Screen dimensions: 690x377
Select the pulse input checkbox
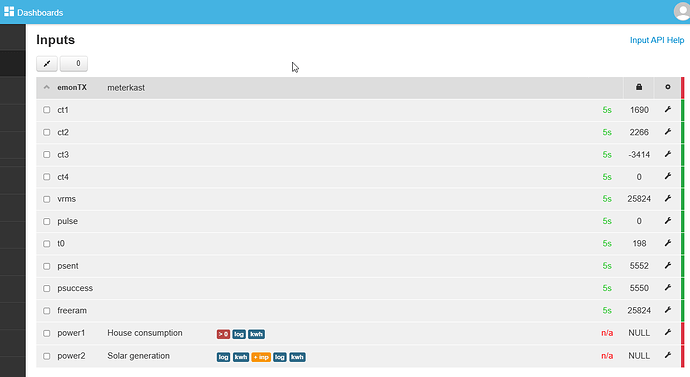pos(47,221)
